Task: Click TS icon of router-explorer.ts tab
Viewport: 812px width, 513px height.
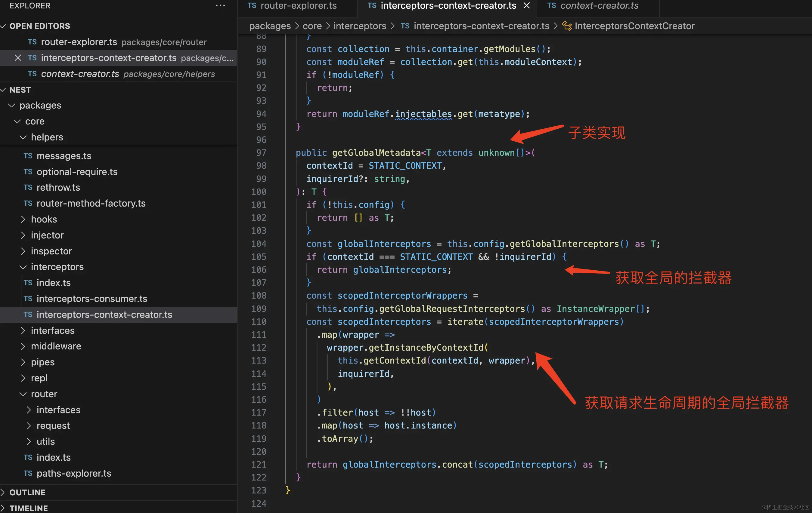Action: (252, 5)
